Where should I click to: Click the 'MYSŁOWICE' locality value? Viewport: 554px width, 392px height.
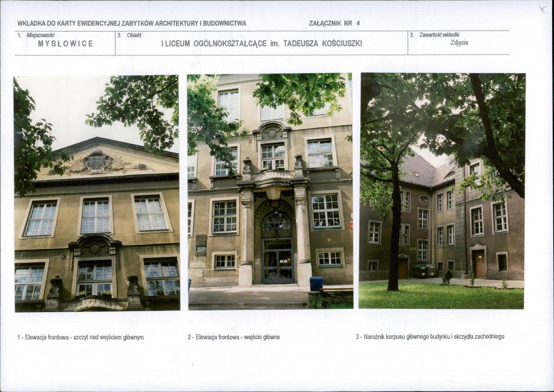(x=65, y=44)
